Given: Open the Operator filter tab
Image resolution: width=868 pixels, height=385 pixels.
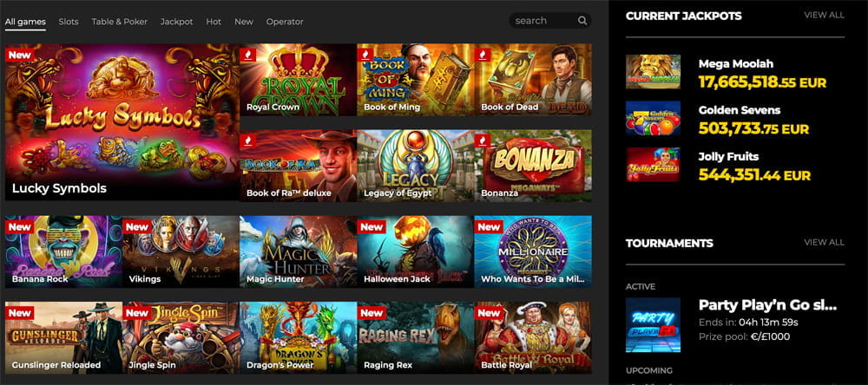Looking at the screenshot, I should click(285, 22).
